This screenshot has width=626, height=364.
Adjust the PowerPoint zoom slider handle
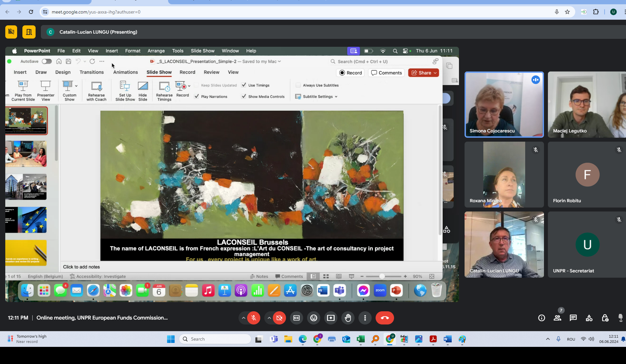[x=382, y=276]
